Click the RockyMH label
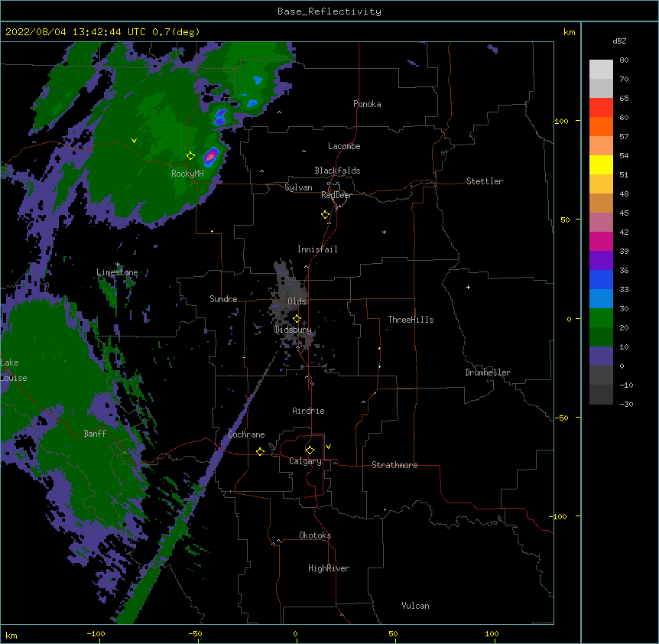 187,174
